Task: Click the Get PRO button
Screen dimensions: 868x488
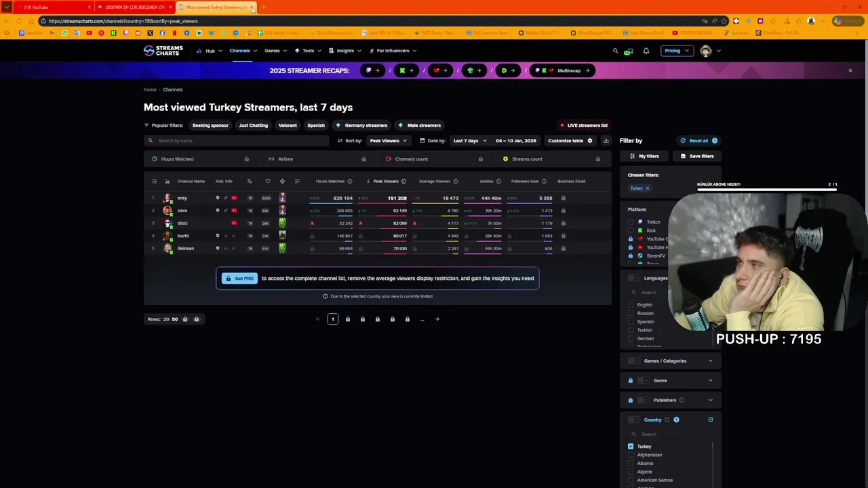Action: [239, 279]
